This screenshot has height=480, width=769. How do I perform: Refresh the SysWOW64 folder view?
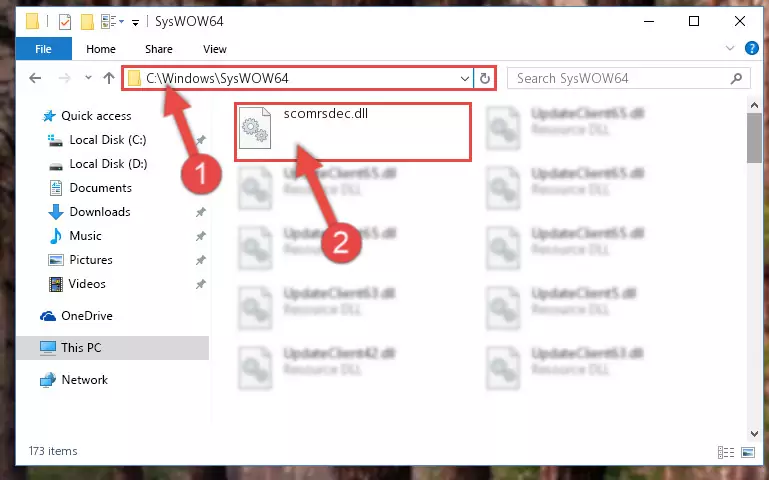[485, 78]
